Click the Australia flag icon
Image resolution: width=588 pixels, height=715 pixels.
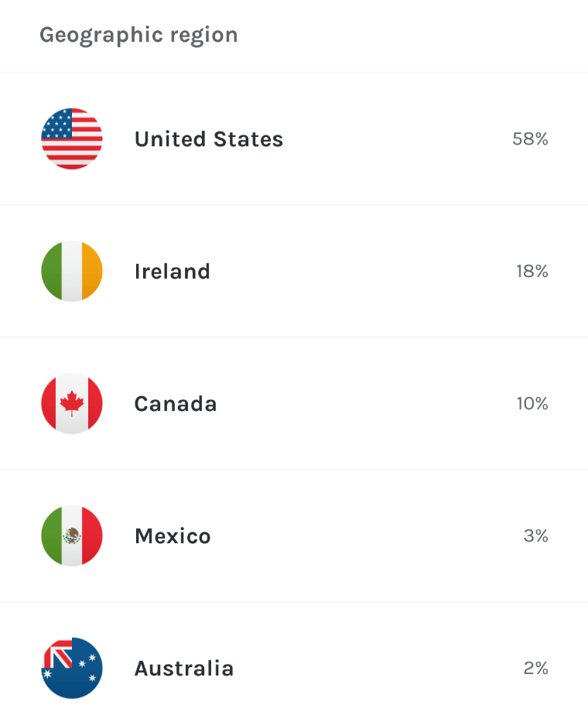pyautogui.click(x=71, y=668)
